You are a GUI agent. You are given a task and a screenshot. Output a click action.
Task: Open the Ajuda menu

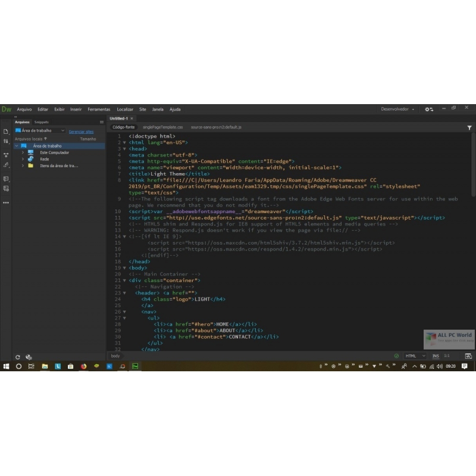coord(175,109)
